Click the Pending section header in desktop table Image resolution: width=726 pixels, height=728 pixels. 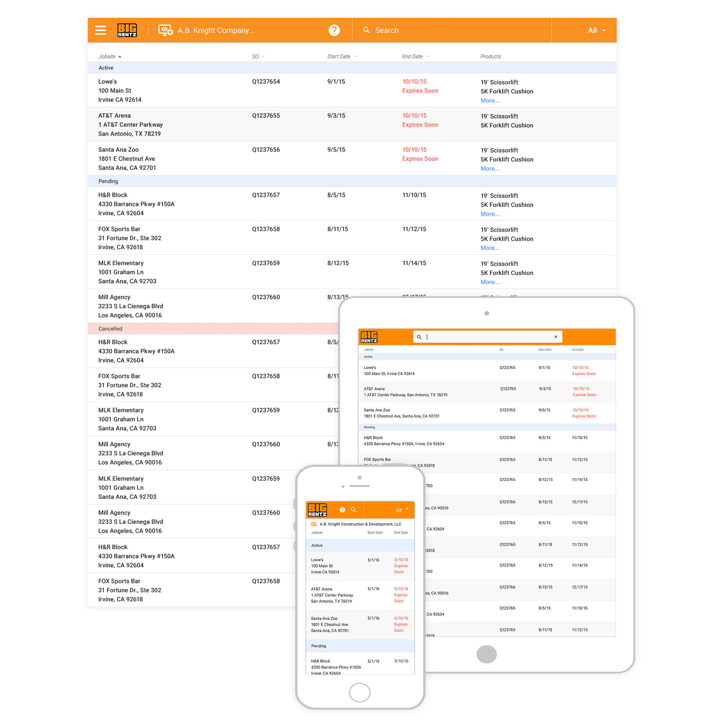click(x=352, y=181)
